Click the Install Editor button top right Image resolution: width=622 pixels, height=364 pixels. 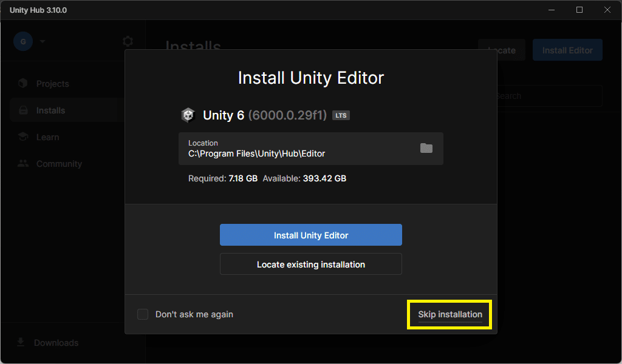coord(567,50)
